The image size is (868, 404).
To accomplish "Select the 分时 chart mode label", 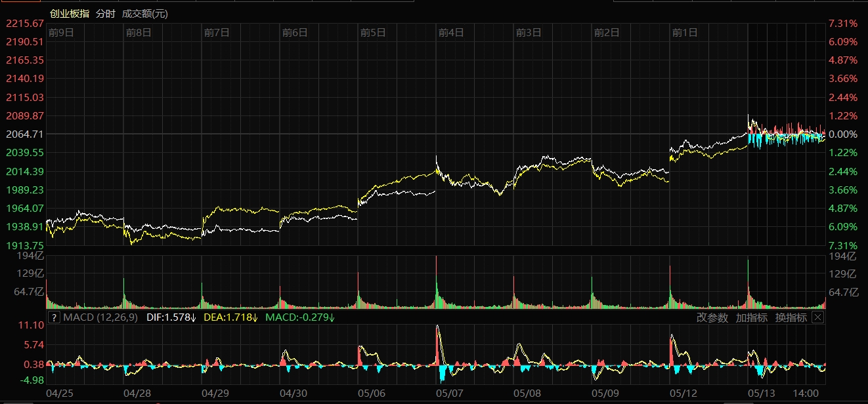I will tap(105, 13).
